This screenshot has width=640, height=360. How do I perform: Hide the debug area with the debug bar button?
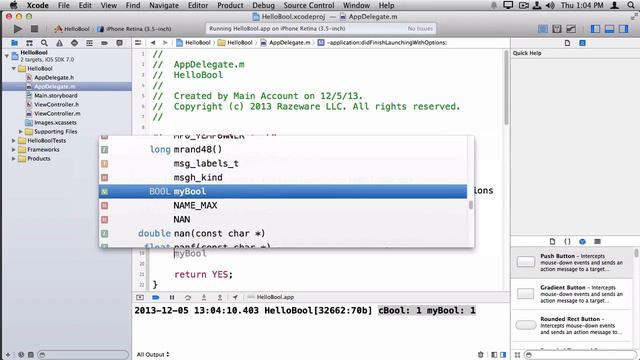click(140, 297)
